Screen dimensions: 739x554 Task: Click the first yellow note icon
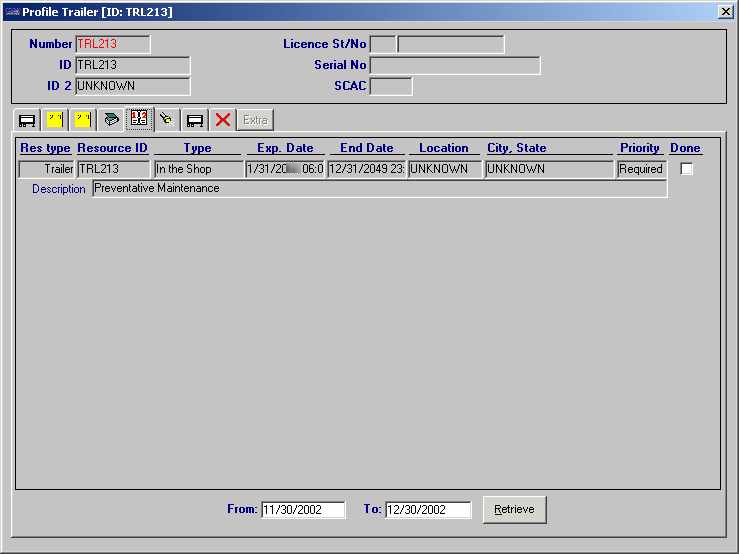[55, 120]
